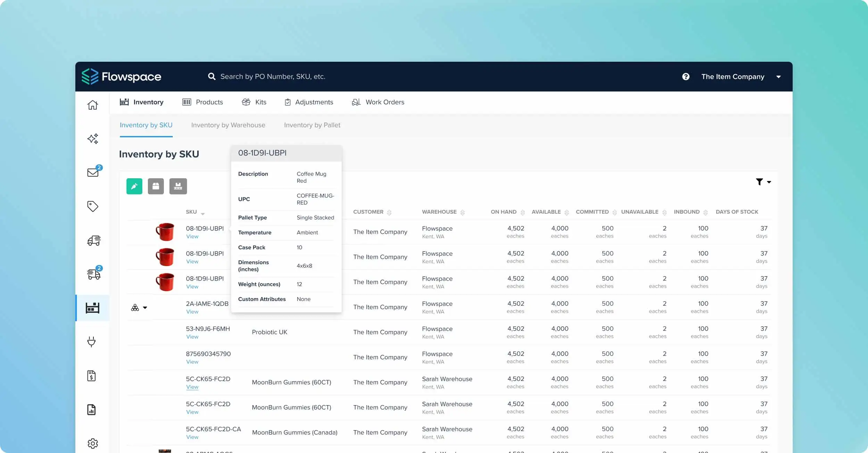Image resolution: width=868 pixels, height=453 pixels.
Task: Sort by the Inbound column
Action: click(705, 212)
